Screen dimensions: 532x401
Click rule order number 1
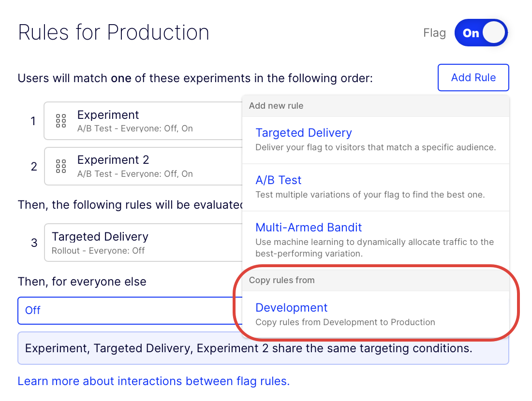click(33, 121)
